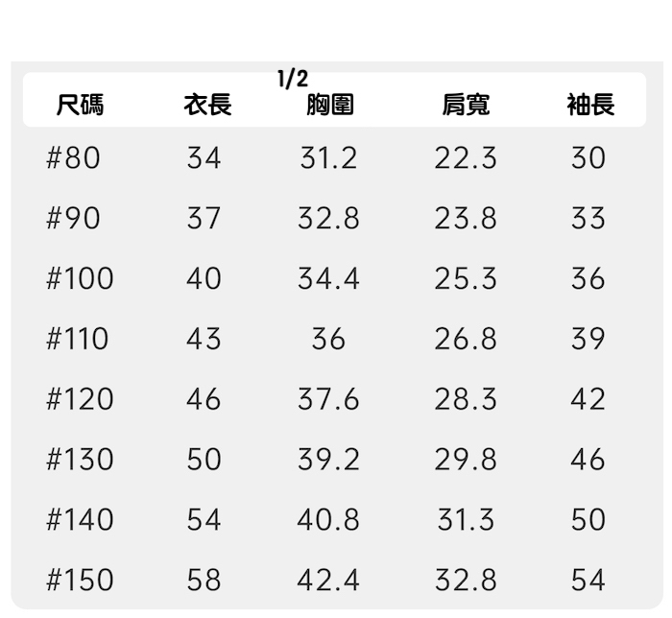Click shoulder width 31.3 in #140 row
The height and width of the screenshot is (618, 672).
(x=466, y=520)
